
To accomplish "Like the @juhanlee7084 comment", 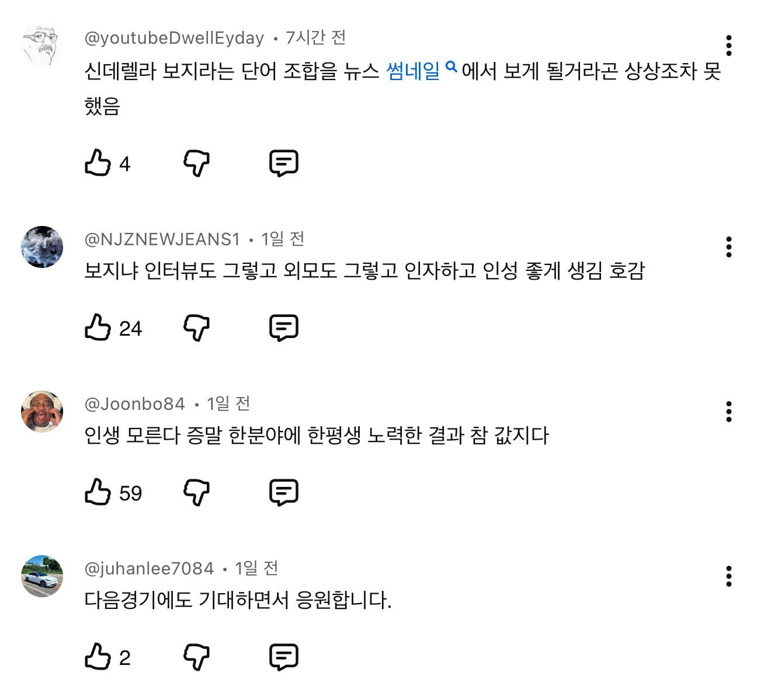I will pyautogui.click(x=98, y=657).
